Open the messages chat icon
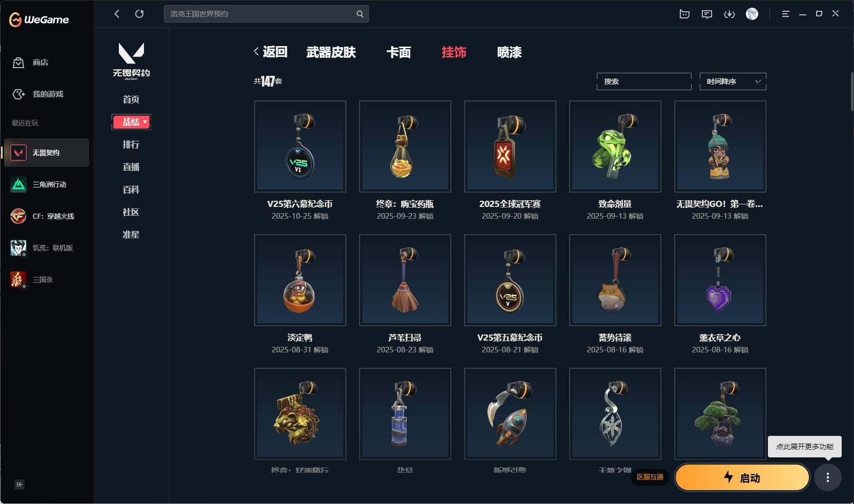 click(x=707, y=14)
